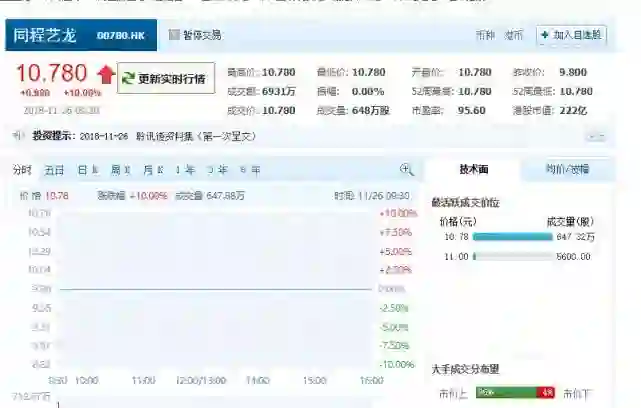This screenshot has width=641, height=408.
Task: Click the volume bar for price 10.78
Action: 513,237
